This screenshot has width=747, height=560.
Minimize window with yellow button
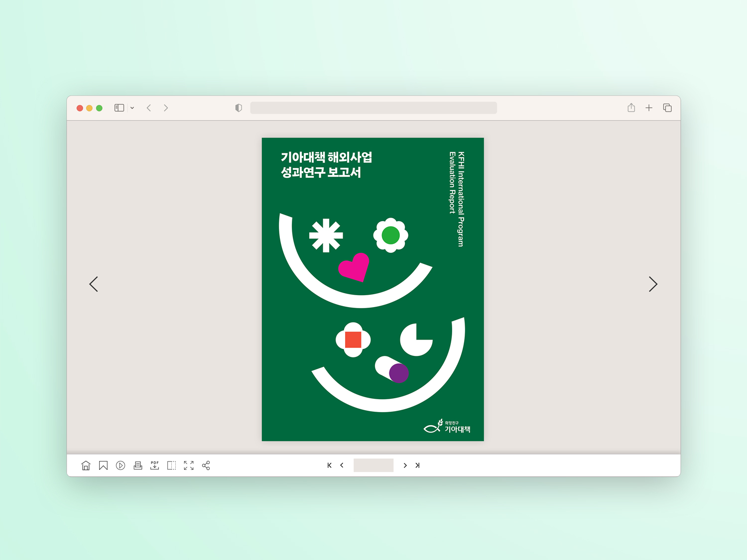[x=90, y=108]
